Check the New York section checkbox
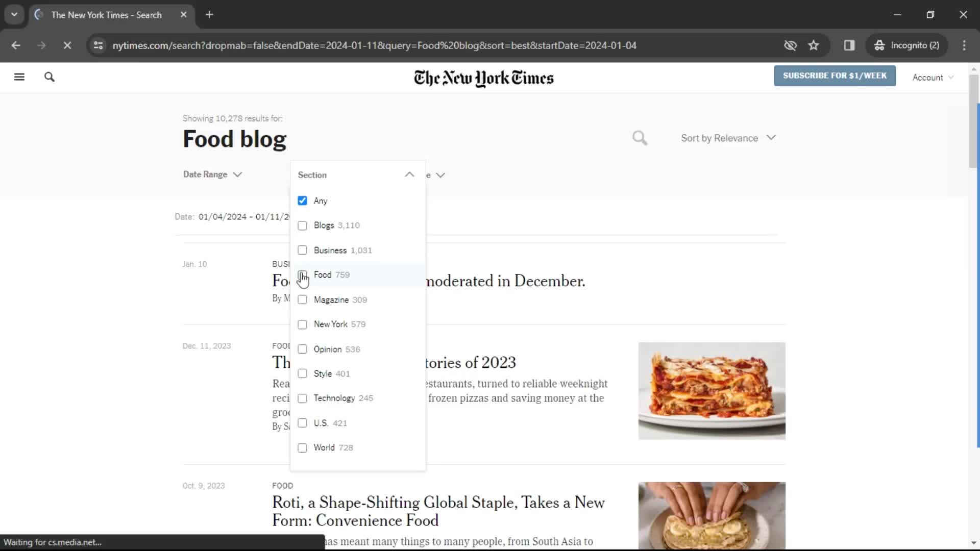 coord(302,324)
